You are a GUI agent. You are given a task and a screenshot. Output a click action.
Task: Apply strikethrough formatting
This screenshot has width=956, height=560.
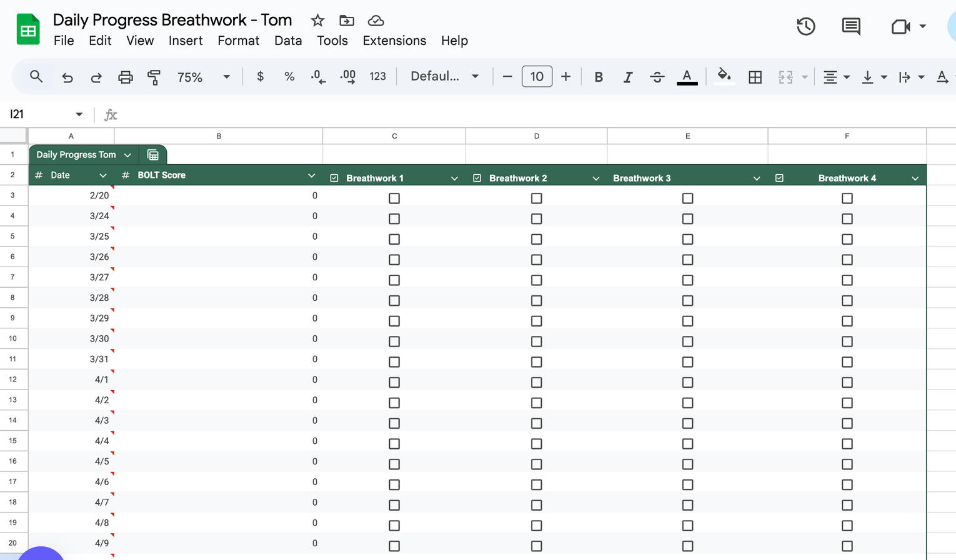(657, 77)
